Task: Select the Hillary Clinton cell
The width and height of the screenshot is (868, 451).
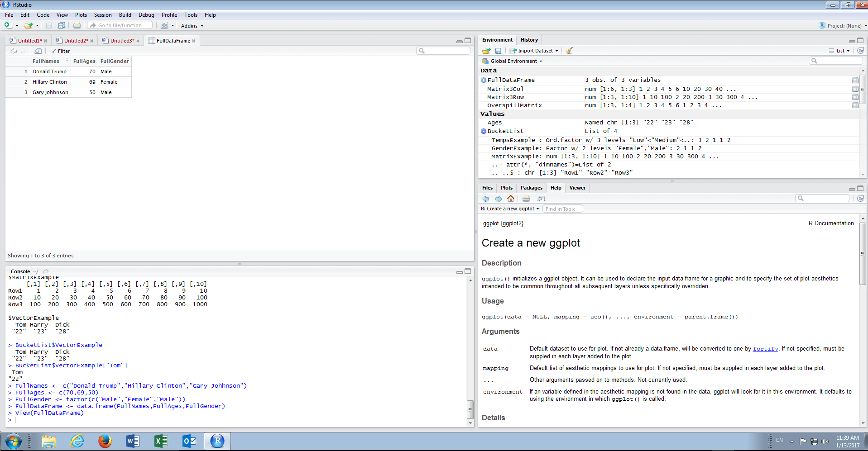Action: [50, 82]
